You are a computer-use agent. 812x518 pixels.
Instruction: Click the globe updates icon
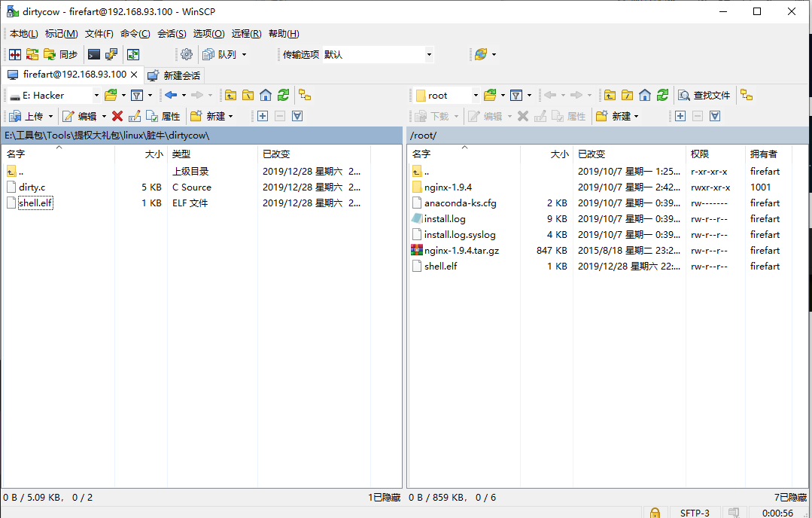click(481, 54)
